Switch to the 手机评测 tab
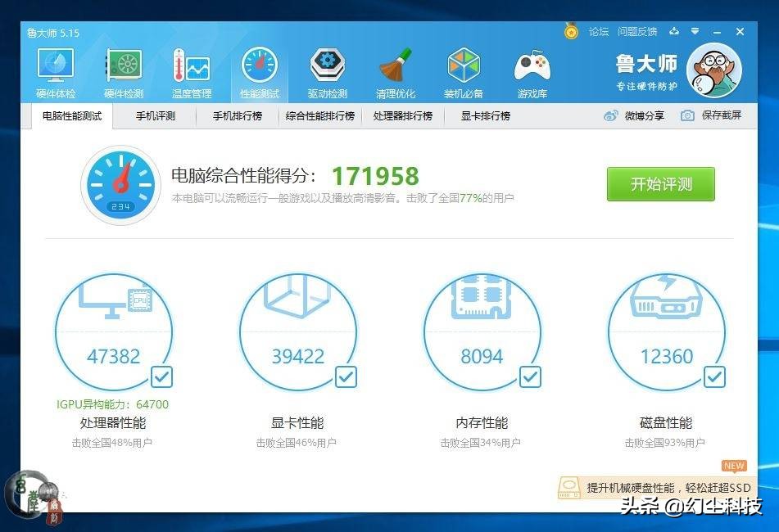The image size is (779, 532). 155,115
